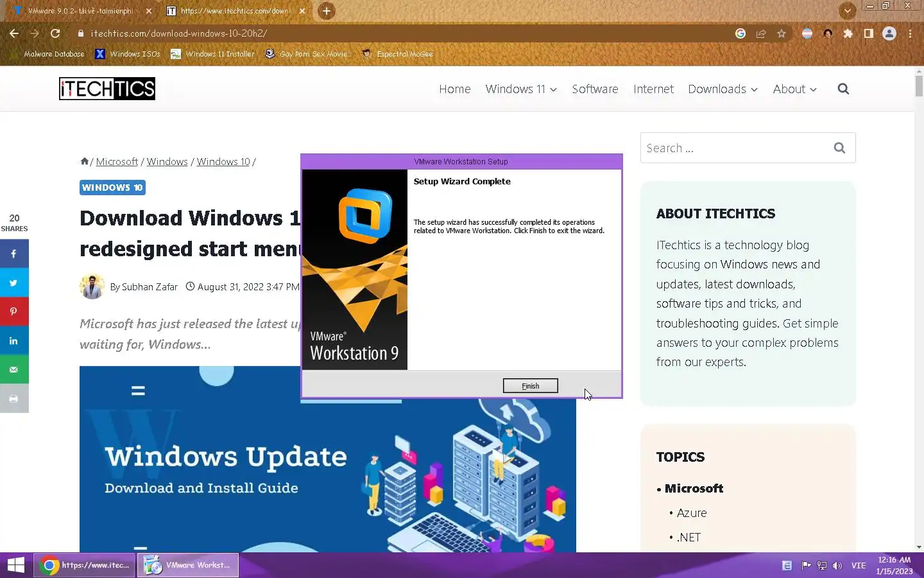924x578 pixels.
Task: Open the Azure topic link
Action: click(691, 512)
